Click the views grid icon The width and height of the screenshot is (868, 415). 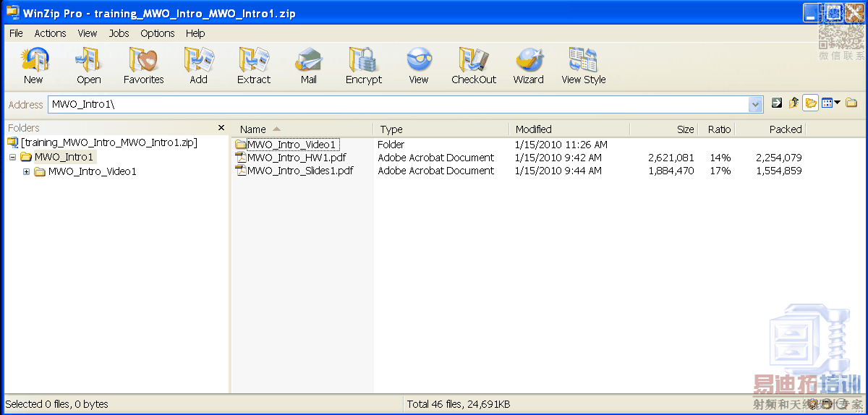tap(827, 103)
